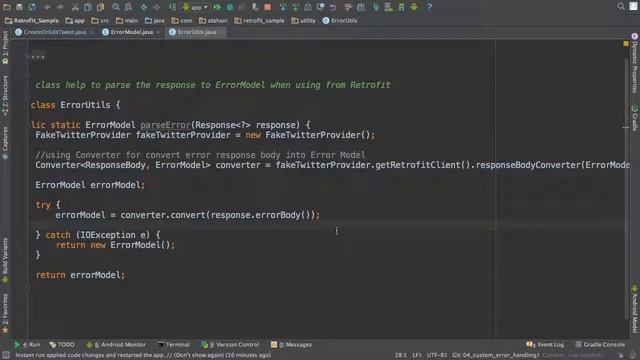Click Git branch 04_custom_error_handling indicator

[496, 355]
